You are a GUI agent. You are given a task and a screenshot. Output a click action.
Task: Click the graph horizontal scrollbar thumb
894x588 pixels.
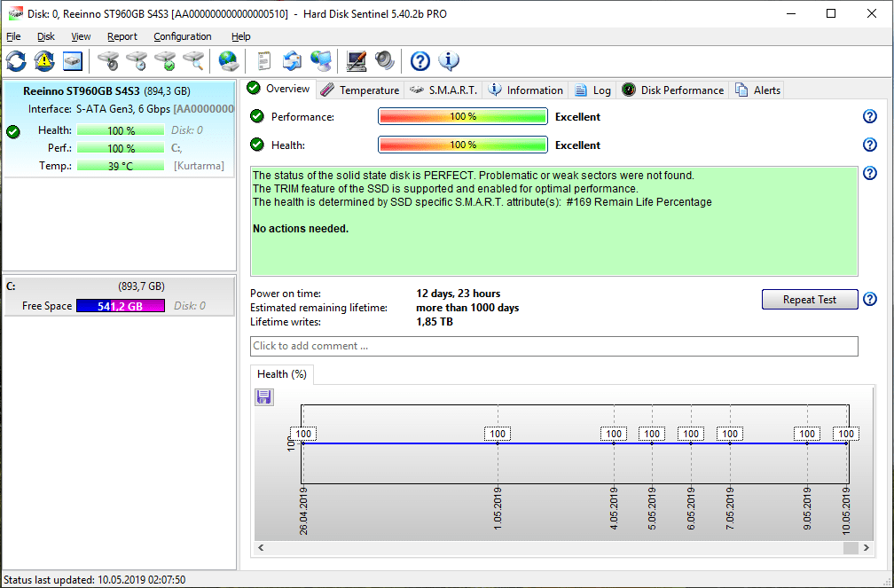(851, 547)
